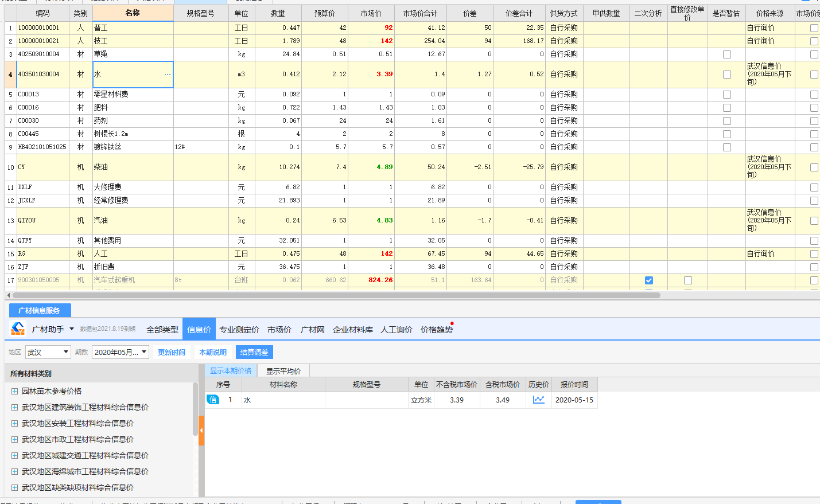Open the price history chart icon for 水

[538, 400]
